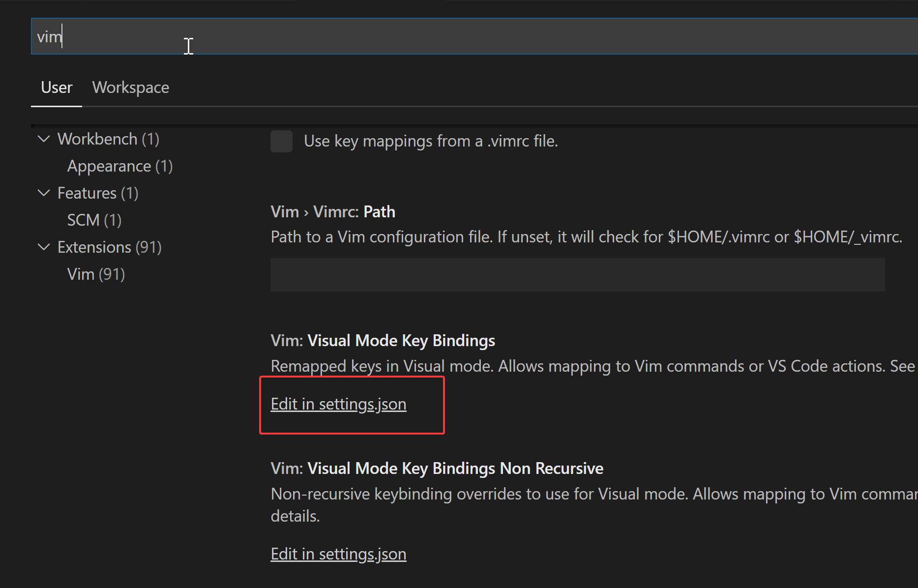The height and width of the screenshot is (588, 918).
Task: Select Workbench (1) in settings tree
Action: coord(108,139)
